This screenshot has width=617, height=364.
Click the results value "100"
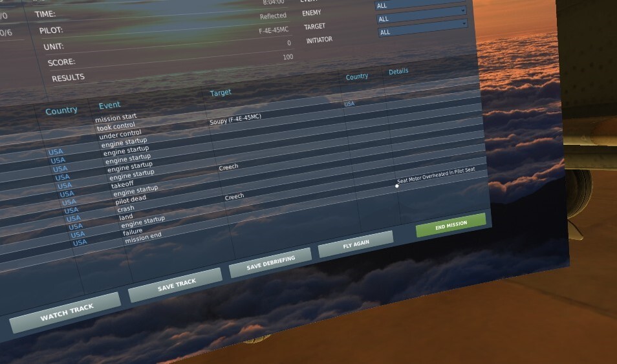click(x=288, y=57)
